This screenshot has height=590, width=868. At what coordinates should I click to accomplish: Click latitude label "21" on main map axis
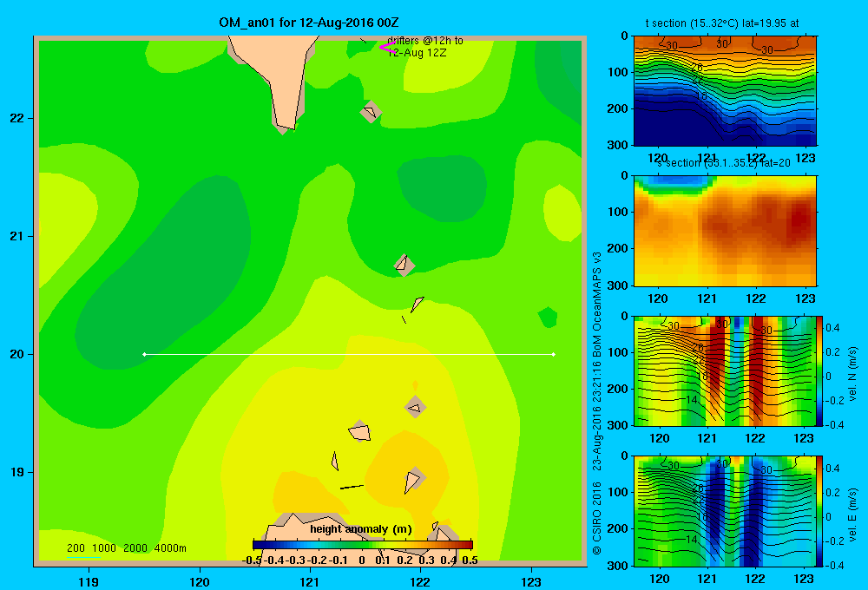[x=17, y=236]
